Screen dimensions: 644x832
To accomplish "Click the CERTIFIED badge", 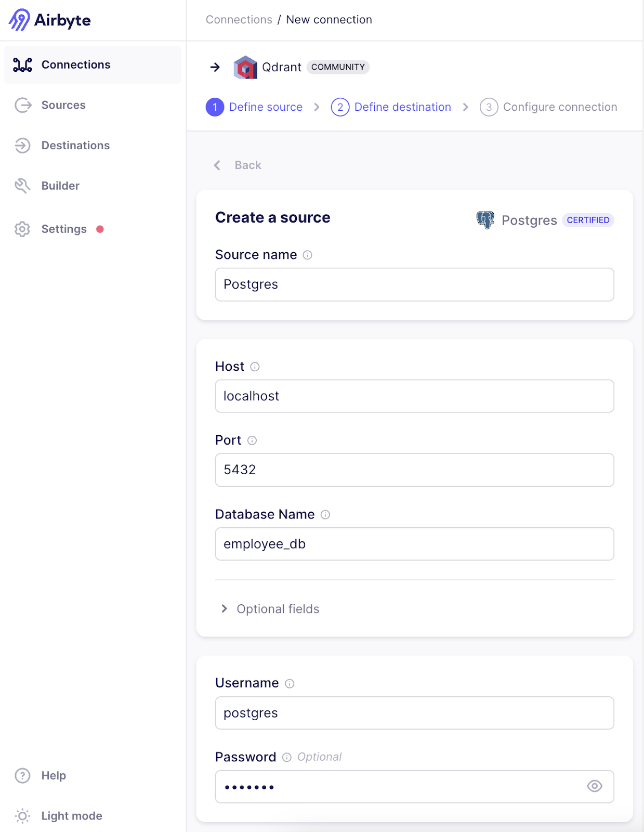I will tap(588, 220).
